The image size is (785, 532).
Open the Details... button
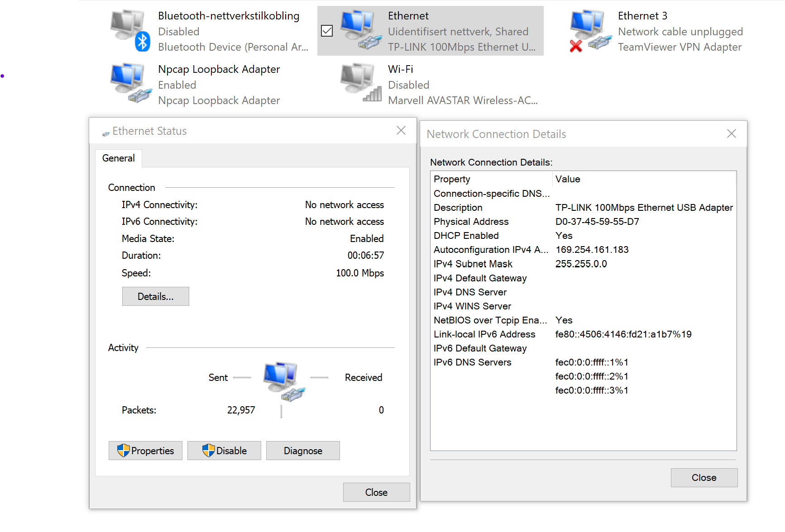coord(155,297)
